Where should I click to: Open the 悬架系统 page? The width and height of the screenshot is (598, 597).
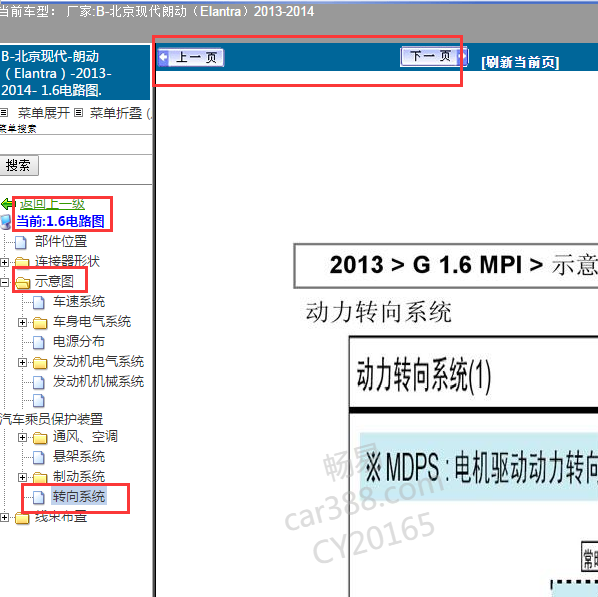79,456
